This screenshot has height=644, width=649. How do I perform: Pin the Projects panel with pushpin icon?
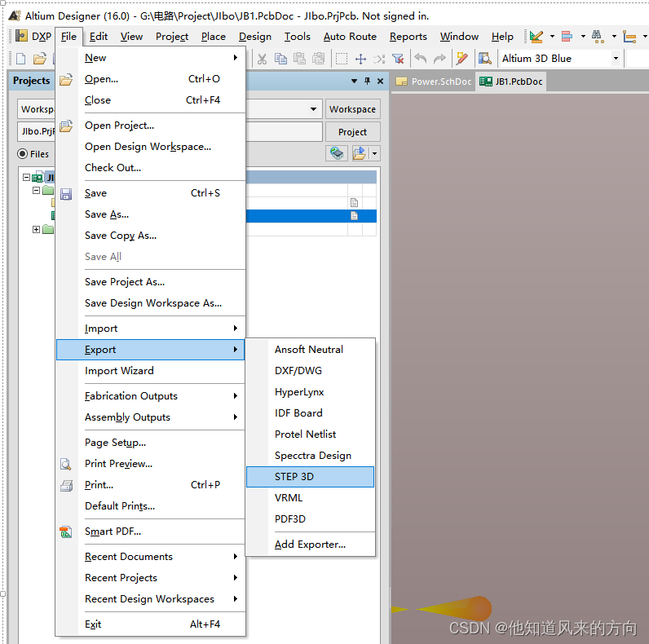tap(368, 81)
